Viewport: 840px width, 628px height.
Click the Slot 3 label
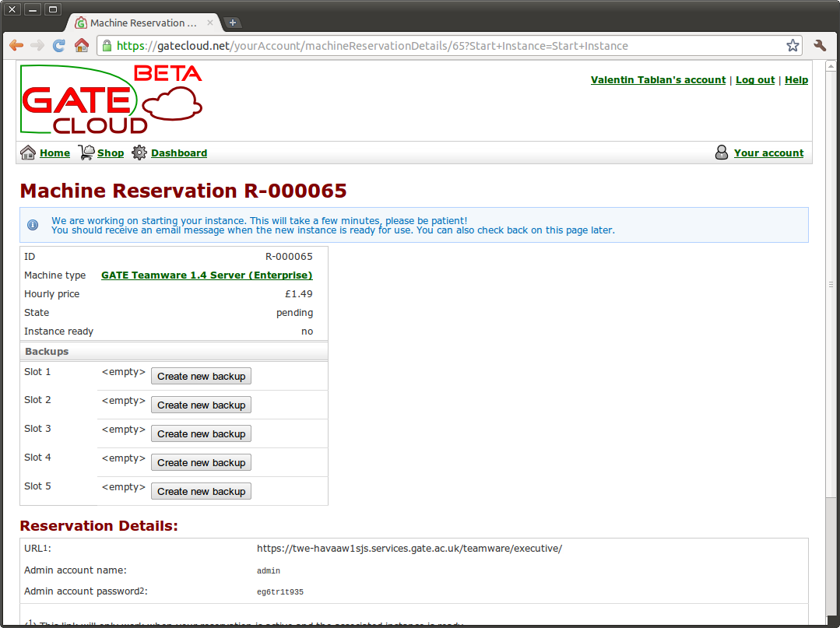point(37,428)
